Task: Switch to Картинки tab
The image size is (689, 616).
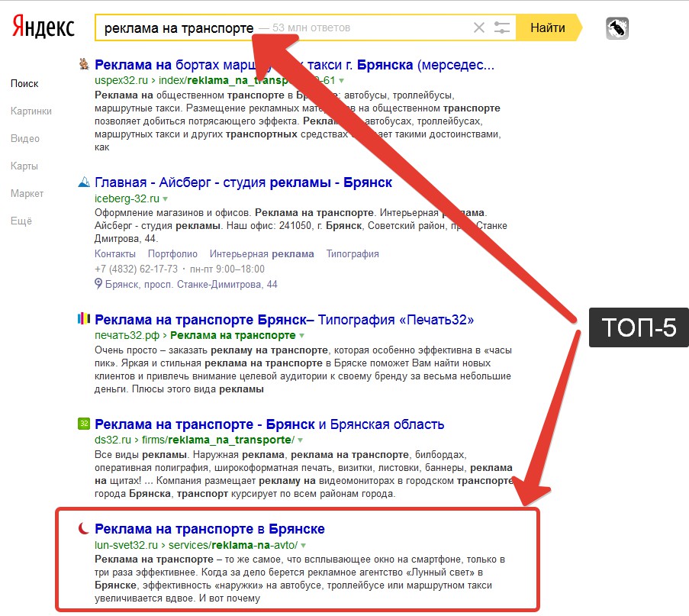Action: point(31,111)
